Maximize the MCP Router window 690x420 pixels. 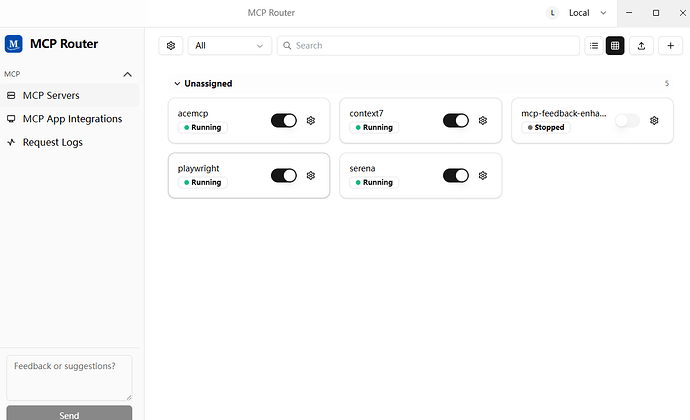point(656,13)
